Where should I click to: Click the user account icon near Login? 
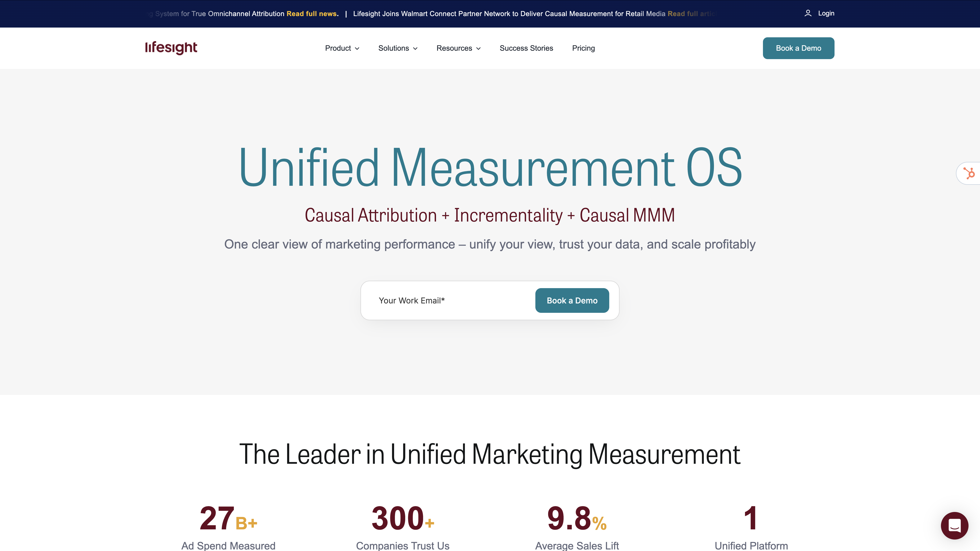[x=808, y=13]
